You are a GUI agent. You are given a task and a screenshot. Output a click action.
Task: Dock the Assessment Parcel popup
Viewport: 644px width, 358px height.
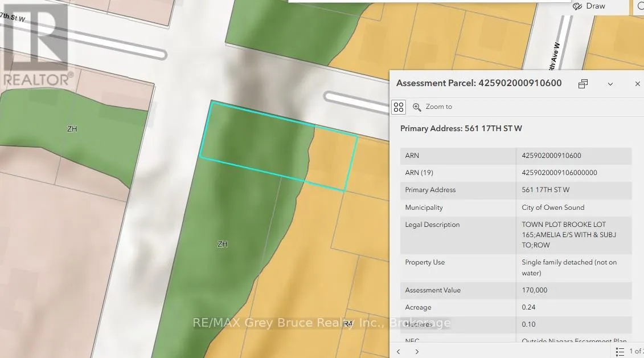(583, 84)
